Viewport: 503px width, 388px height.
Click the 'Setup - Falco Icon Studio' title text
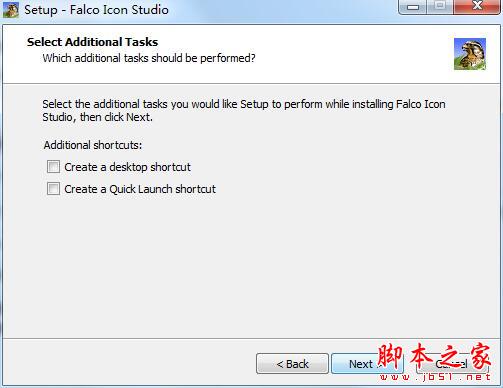tap(96, 10)
